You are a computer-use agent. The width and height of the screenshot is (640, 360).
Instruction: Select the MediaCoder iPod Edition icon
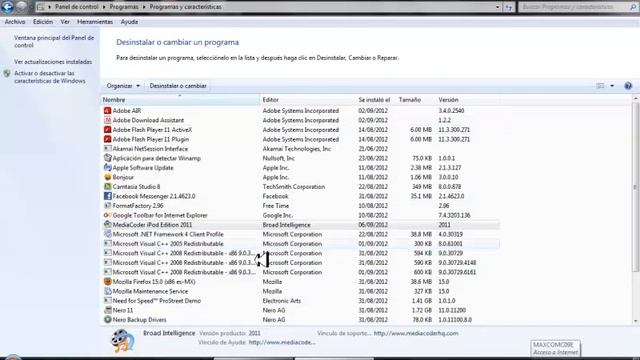[x=107, y=224]
